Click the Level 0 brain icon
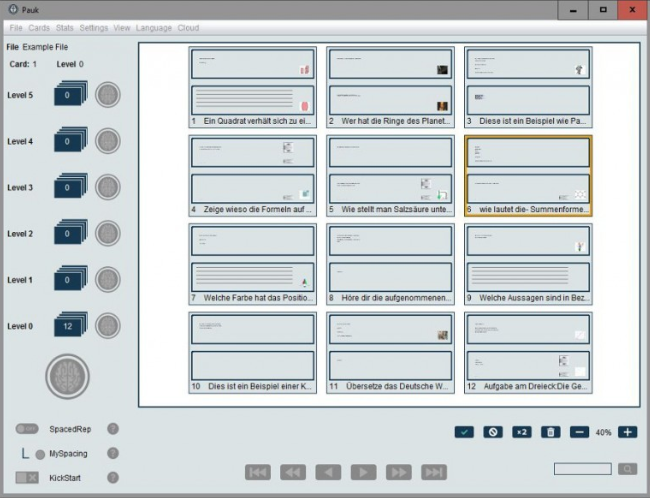 tap(108, 326)
